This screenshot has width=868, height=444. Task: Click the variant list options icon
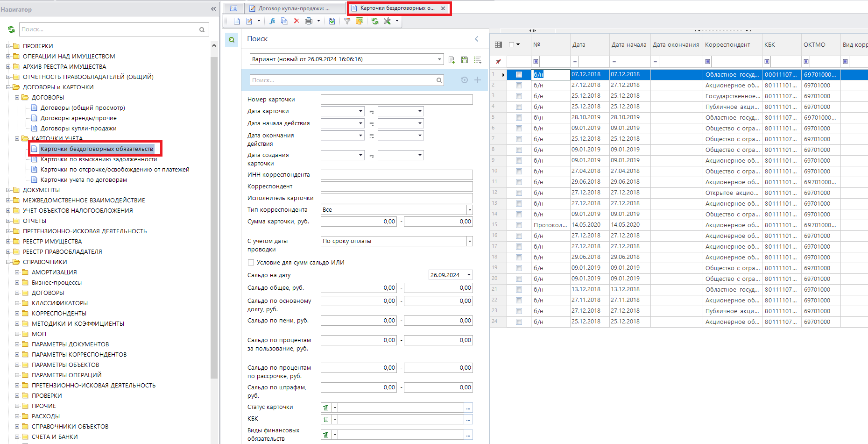[x=478, y=60]
